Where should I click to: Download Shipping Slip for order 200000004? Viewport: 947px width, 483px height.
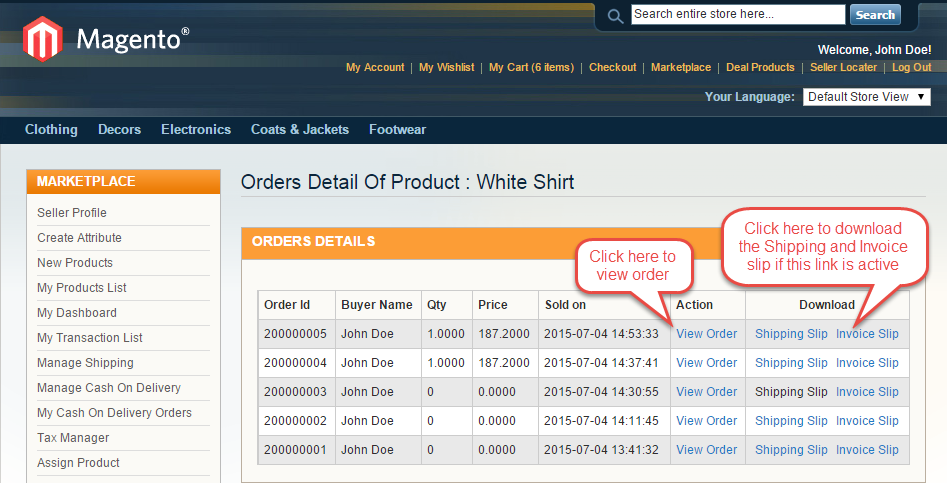point(791,363)
